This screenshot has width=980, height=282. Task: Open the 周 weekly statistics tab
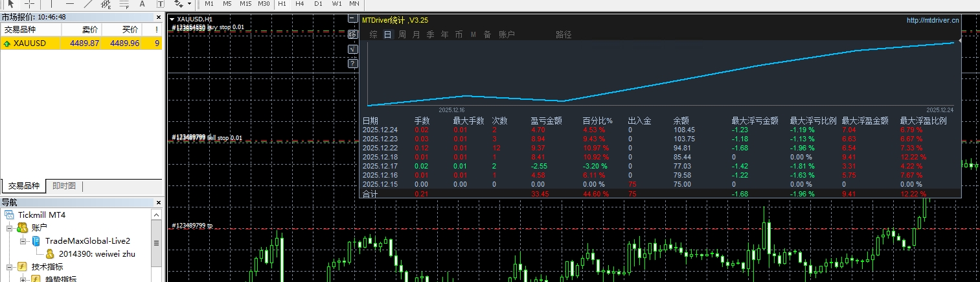[402, 35]
